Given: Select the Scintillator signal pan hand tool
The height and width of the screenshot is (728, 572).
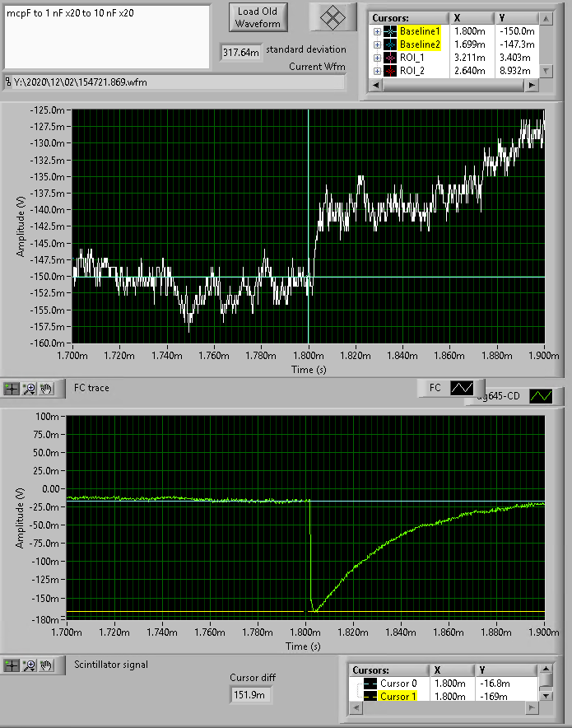Looking at the screenshot, I should (46, 665).
